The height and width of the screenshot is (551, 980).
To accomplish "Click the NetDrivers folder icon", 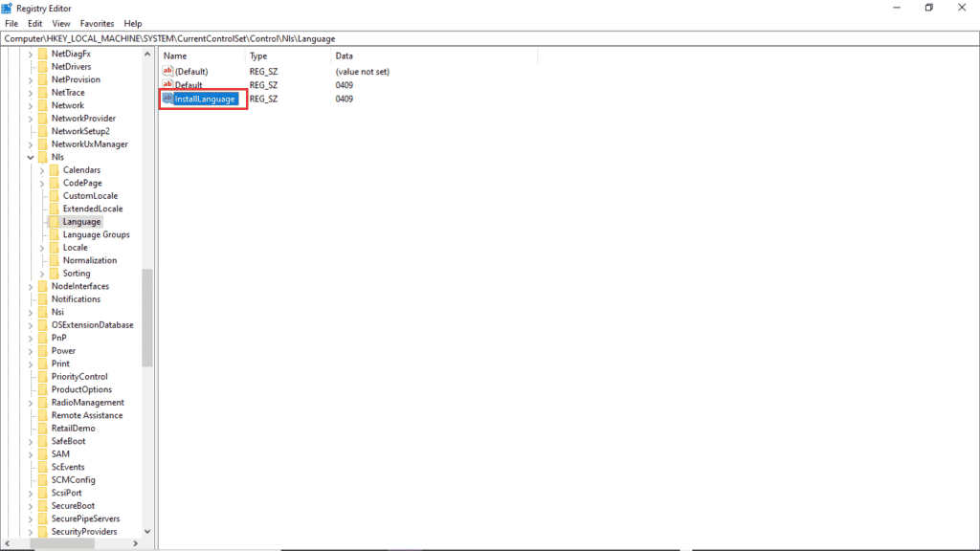I will 42,66.
